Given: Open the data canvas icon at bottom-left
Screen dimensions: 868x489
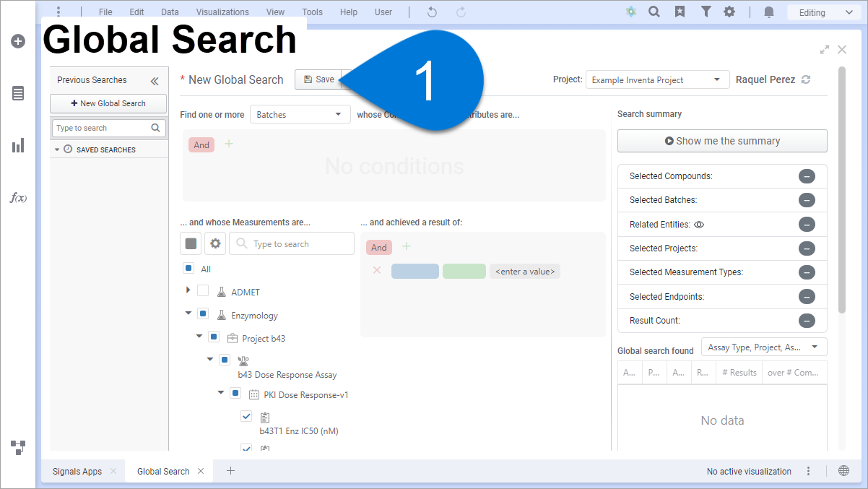Looking at the screenshot, I should [18, 447].
